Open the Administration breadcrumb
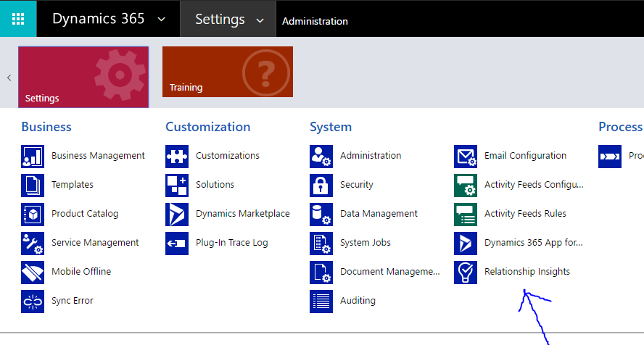 coord(315,21)
